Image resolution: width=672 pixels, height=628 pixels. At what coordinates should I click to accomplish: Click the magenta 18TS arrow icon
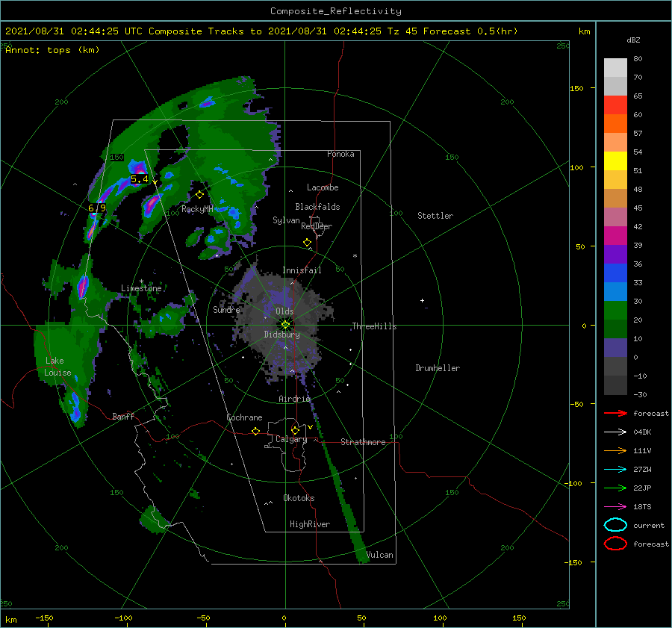pyautogui.click(x=615, y=507)
